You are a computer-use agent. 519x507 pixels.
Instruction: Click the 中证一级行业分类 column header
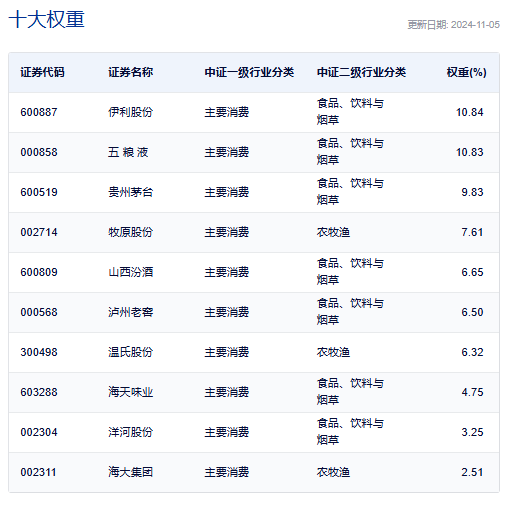click(249, 72)
